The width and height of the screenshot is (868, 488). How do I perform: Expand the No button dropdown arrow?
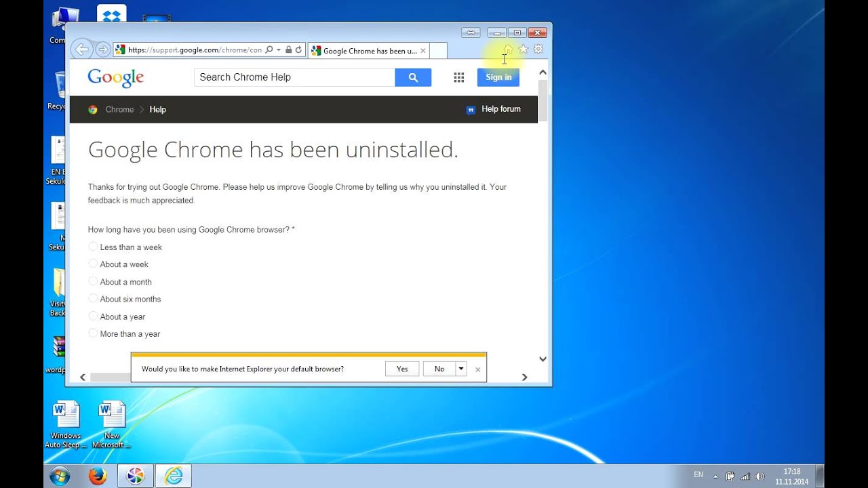point(461,369)
